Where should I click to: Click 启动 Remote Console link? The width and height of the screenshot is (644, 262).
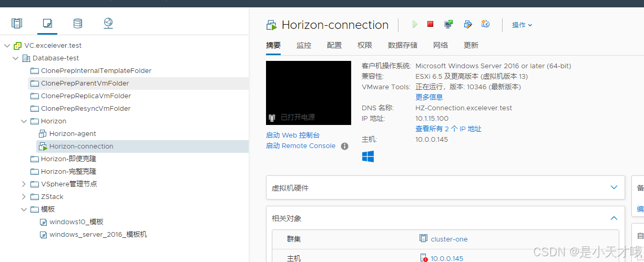tap(301, 146)
